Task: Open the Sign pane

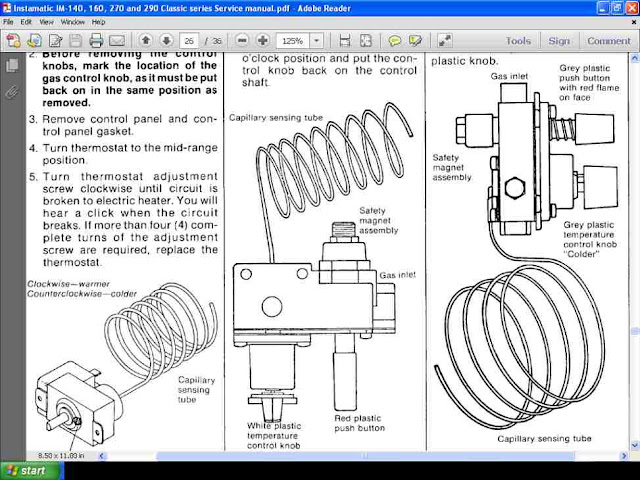Action: pos(559,41)
